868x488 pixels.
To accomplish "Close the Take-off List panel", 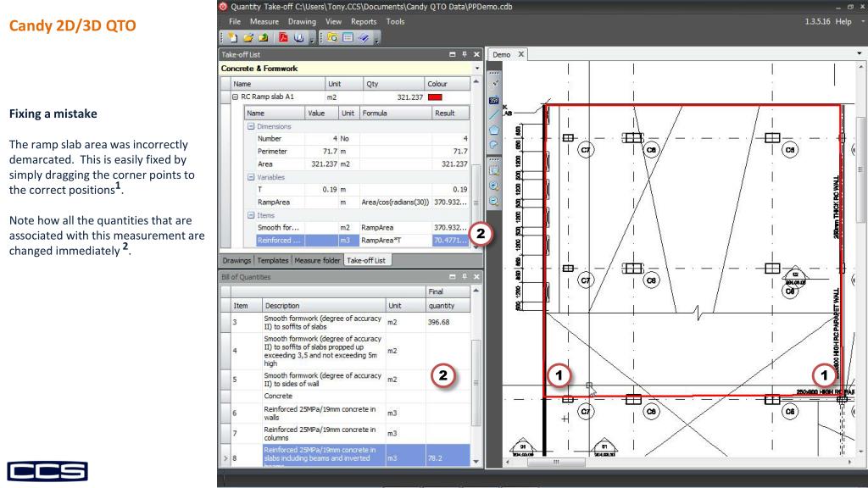I will tap(476, 54).
